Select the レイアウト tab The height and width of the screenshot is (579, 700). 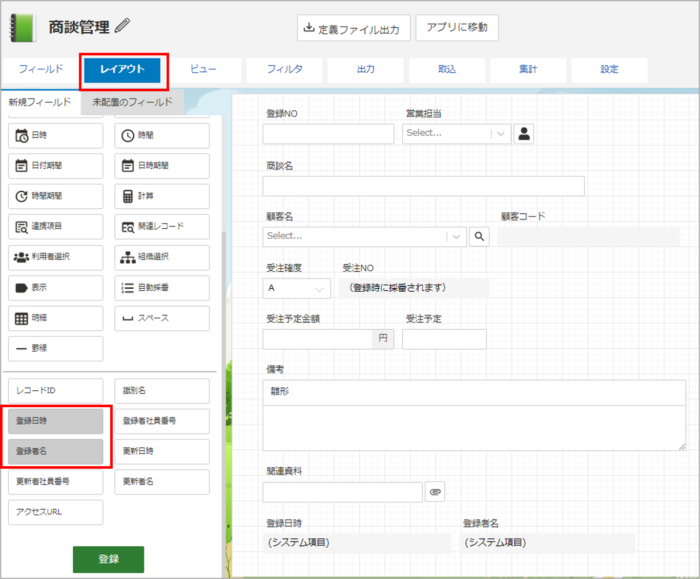pos(122,69)
